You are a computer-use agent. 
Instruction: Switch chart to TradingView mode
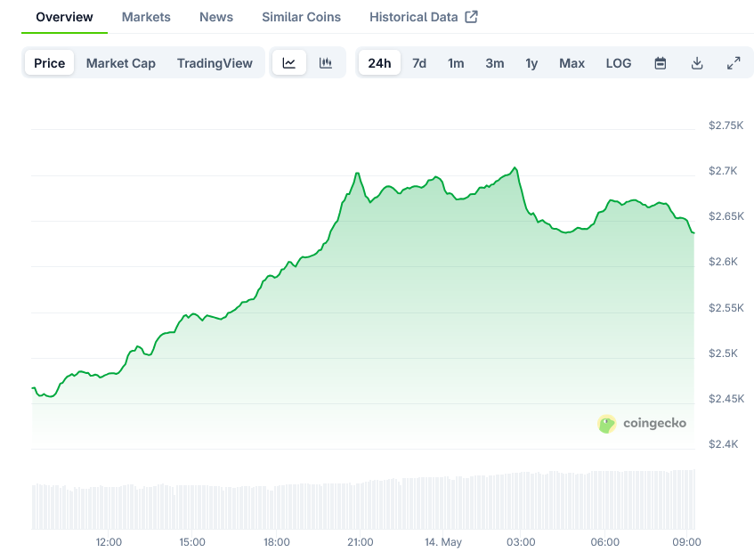click(x=215, y=63)
